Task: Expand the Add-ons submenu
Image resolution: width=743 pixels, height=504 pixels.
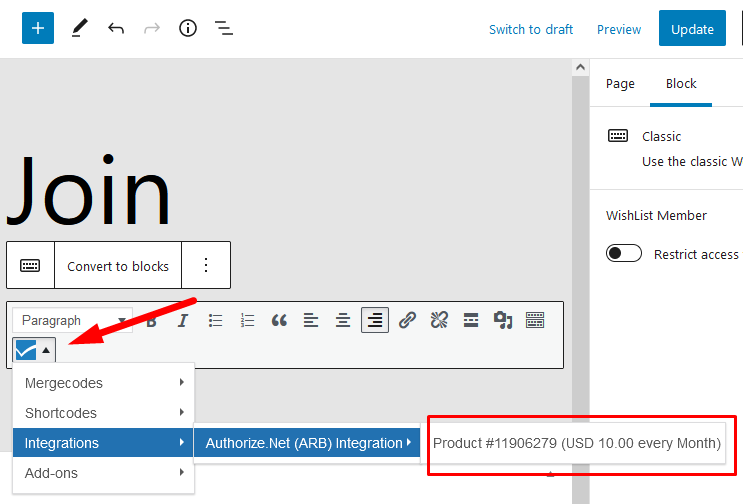Action: pos(104,473)
